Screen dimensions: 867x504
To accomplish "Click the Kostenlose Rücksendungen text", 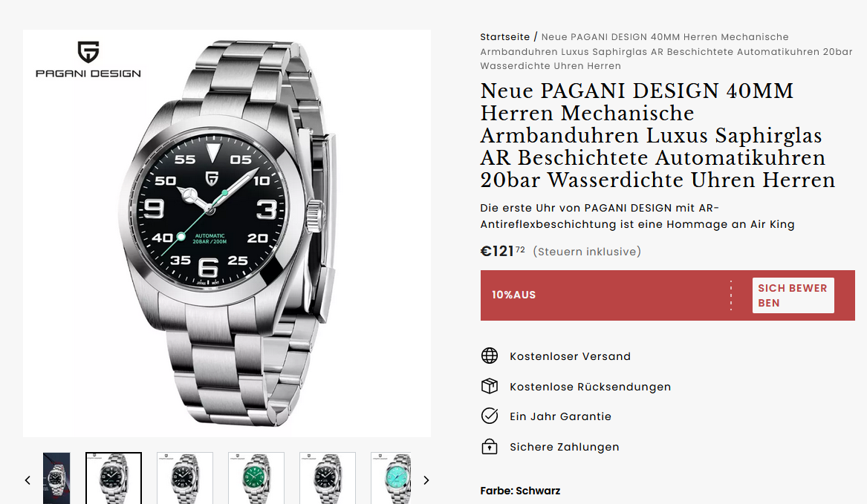I will [590, 387].
